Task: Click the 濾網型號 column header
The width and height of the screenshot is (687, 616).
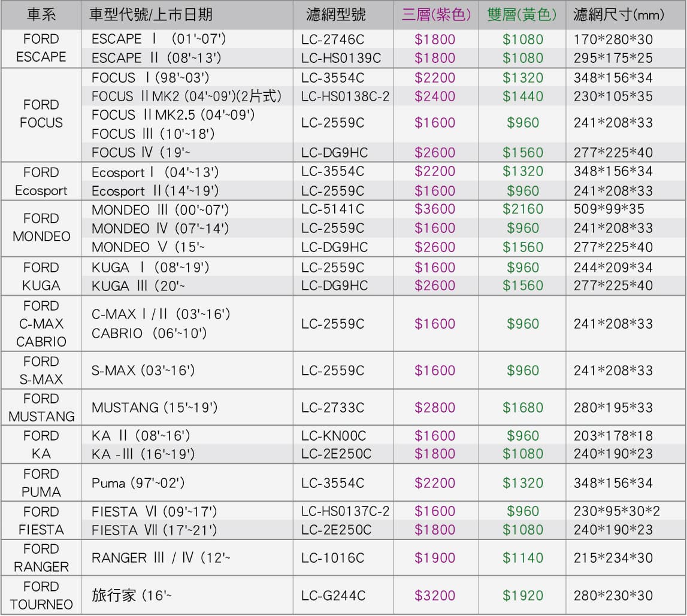Action: 335,15
